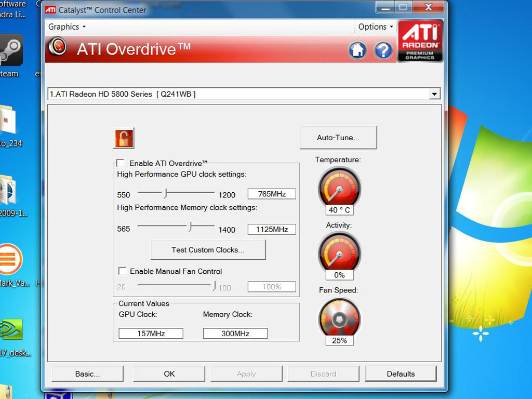Open help with question mark icon

(x=383, y=50)
